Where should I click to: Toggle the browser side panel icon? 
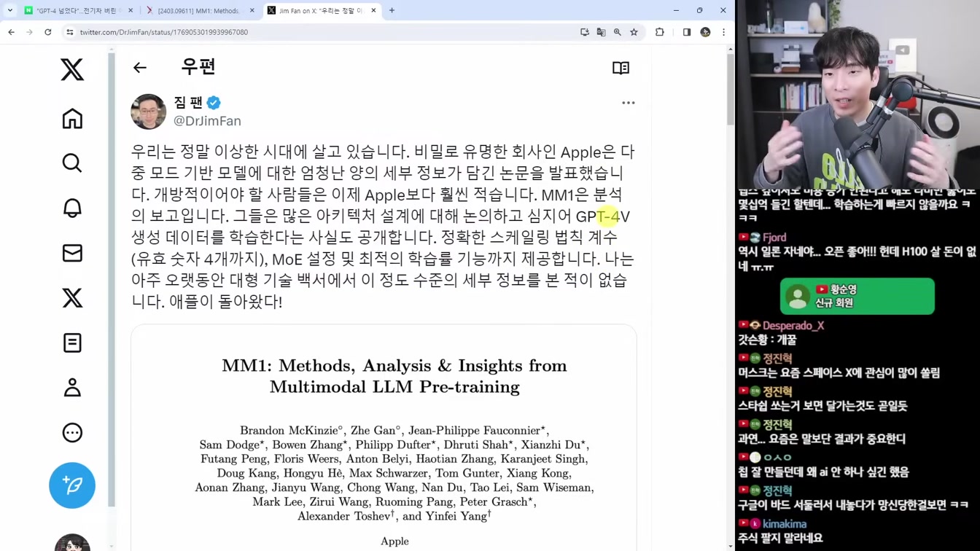687,32
